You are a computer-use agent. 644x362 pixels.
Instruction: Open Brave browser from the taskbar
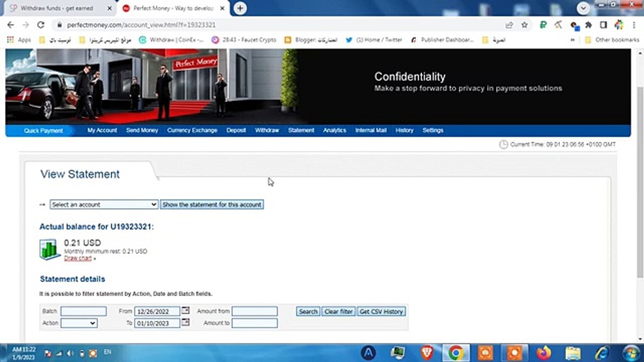click(x=427, y=352)
